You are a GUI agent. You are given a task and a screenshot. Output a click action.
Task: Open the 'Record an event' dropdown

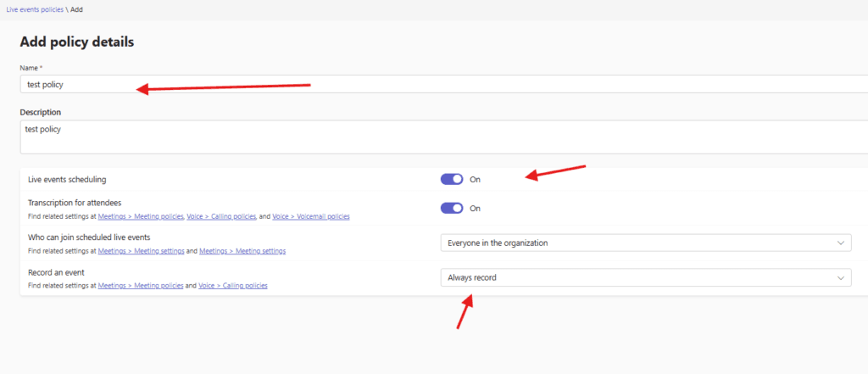pyautogui.click(x=644, y=277)
